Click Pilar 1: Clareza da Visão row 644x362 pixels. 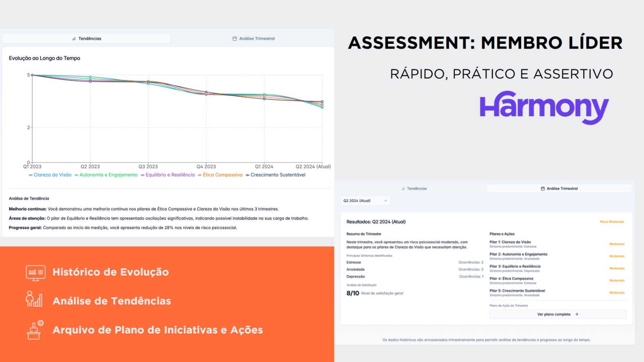coord(557,244)
